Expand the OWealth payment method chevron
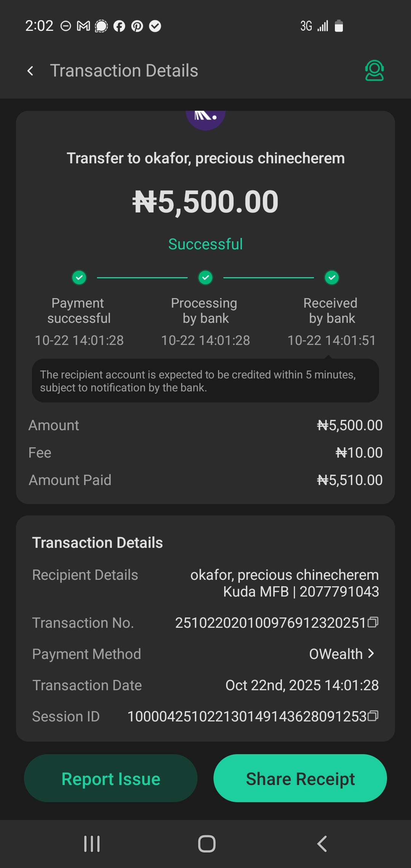This screenshot has height=868, width=411. (371, 654)
